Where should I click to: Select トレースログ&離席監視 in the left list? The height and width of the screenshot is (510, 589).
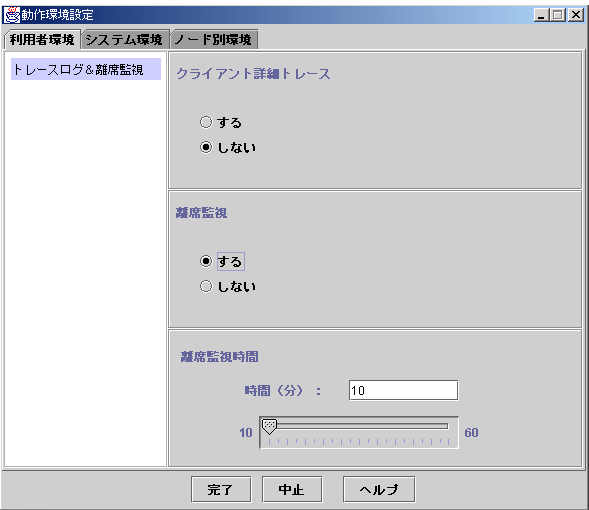86,69
